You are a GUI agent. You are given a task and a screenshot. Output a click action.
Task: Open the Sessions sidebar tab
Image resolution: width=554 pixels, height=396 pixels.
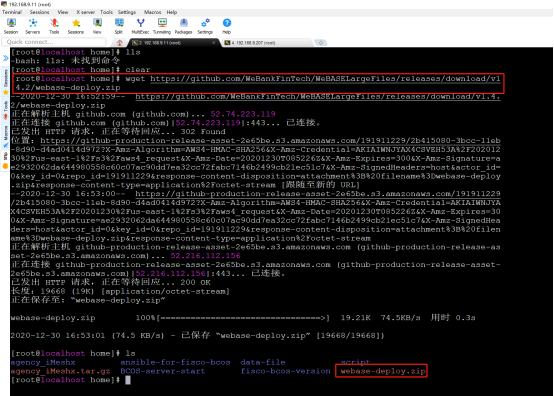[5, 82]
